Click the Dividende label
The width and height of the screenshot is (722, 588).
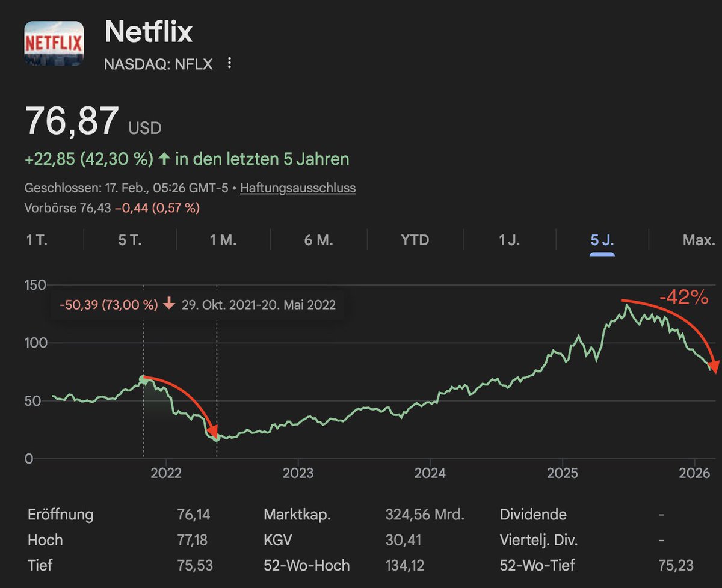click(533, 515)
